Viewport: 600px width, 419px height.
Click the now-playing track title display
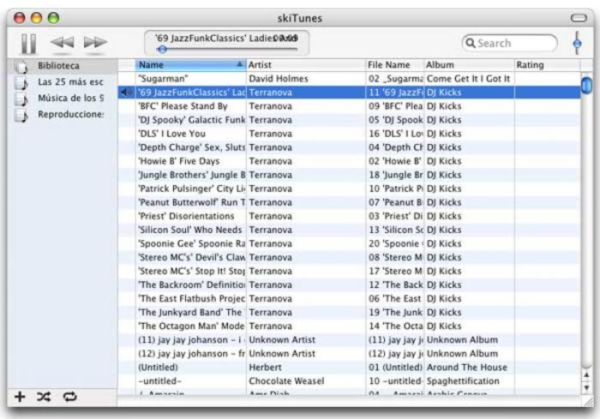(227, 39)
